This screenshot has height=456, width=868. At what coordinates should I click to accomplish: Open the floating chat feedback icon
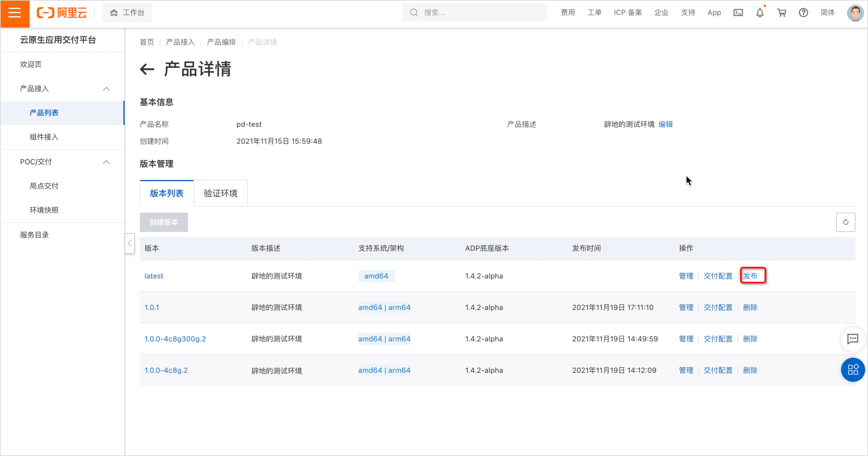click(852, 339)
